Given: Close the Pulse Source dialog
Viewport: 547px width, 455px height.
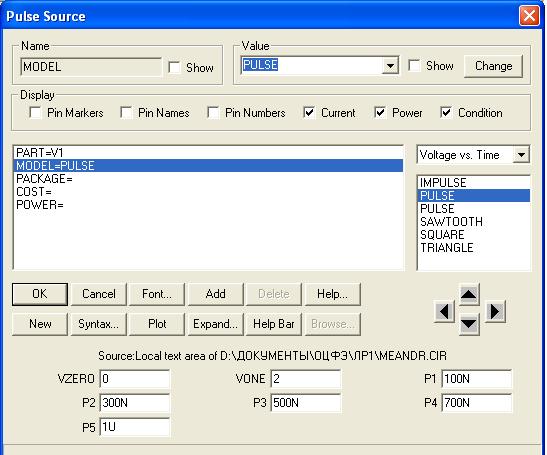Looking at the screenshot, I should [529, 16].
